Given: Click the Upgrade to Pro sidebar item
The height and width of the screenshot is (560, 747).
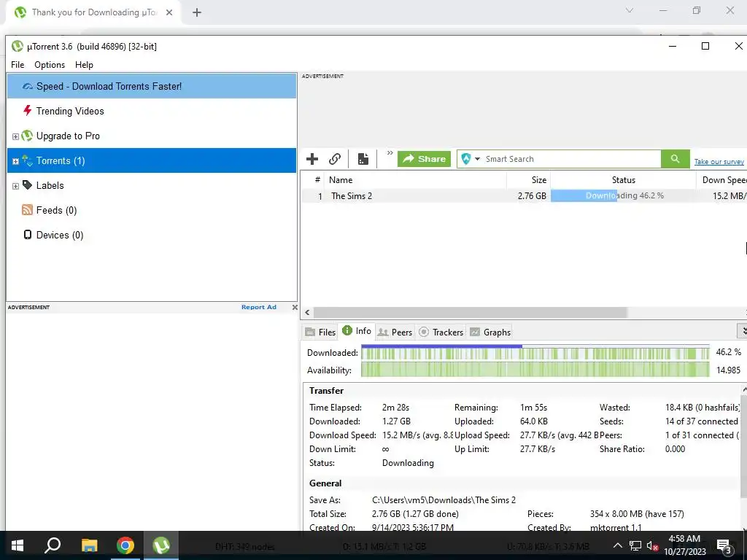Looking at the screenshot, I should coord(68,136).
